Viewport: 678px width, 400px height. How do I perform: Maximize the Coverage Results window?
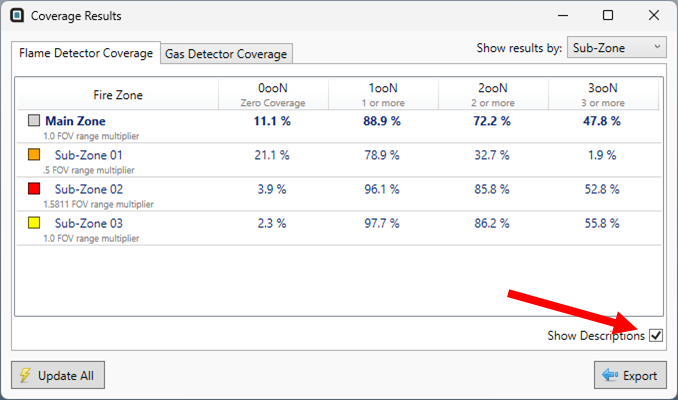coord(608,17)
